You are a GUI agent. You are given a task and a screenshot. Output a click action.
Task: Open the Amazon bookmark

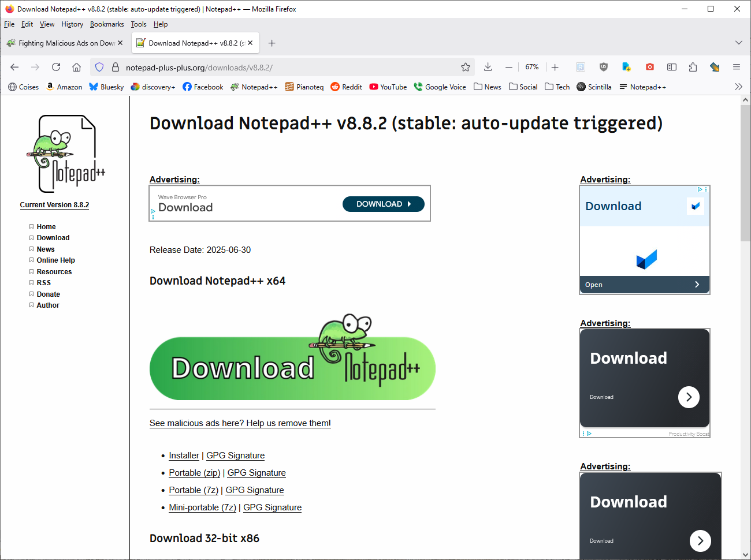point(64,87)
